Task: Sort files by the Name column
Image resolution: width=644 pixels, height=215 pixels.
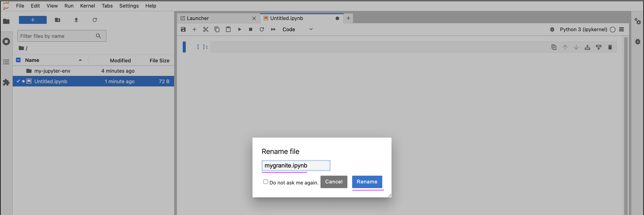Action: 32,60
